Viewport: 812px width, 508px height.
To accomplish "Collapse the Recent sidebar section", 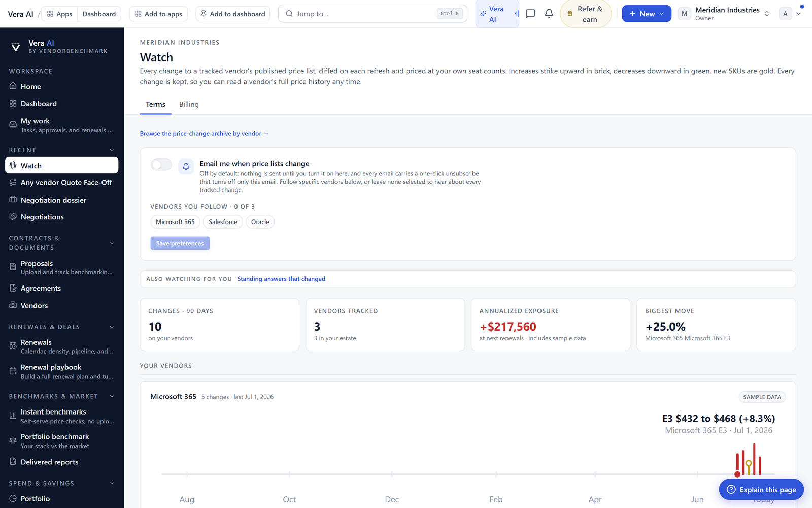I will pyautogui.click(x=112, y=150).
